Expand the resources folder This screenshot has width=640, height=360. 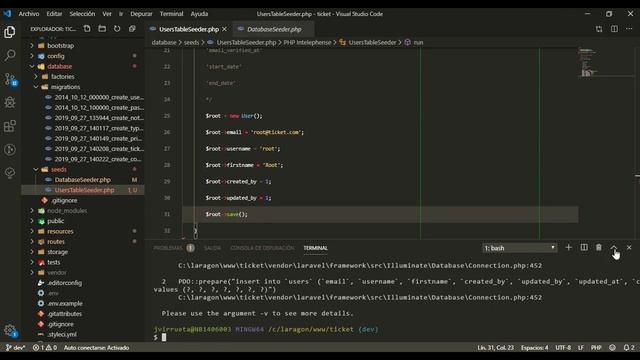(x=60, y=231)
